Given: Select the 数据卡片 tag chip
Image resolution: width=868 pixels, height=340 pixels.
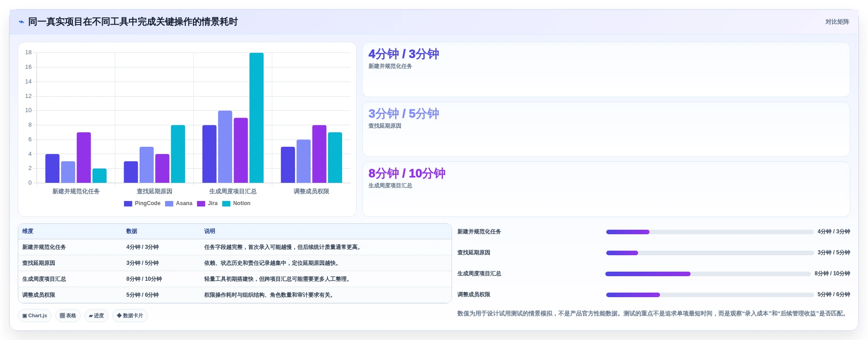Looking at the screenshot, I should click(x=130, y=315).
